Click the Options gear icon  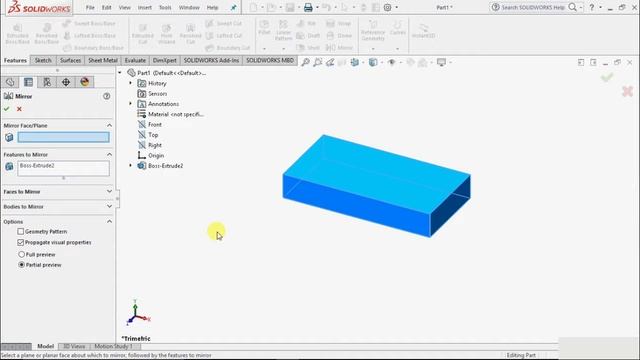(x=387, y=7)
